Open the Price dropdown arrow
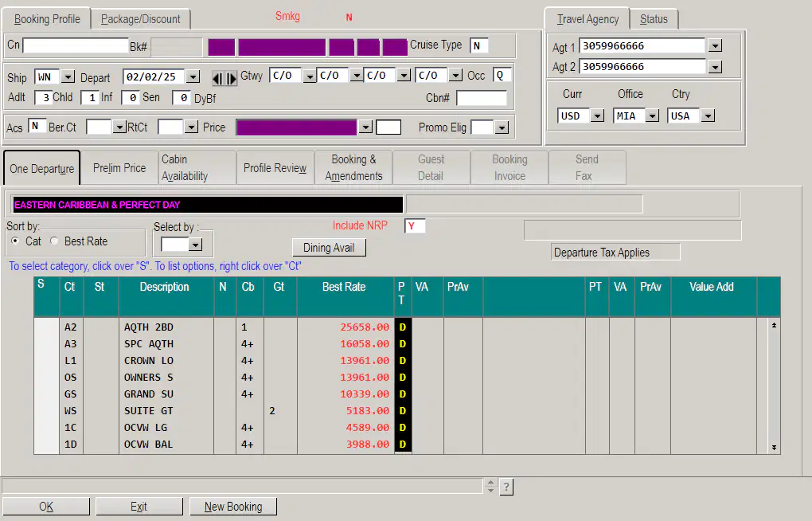This screenshot has height=521, width=812. click(365, 127)
